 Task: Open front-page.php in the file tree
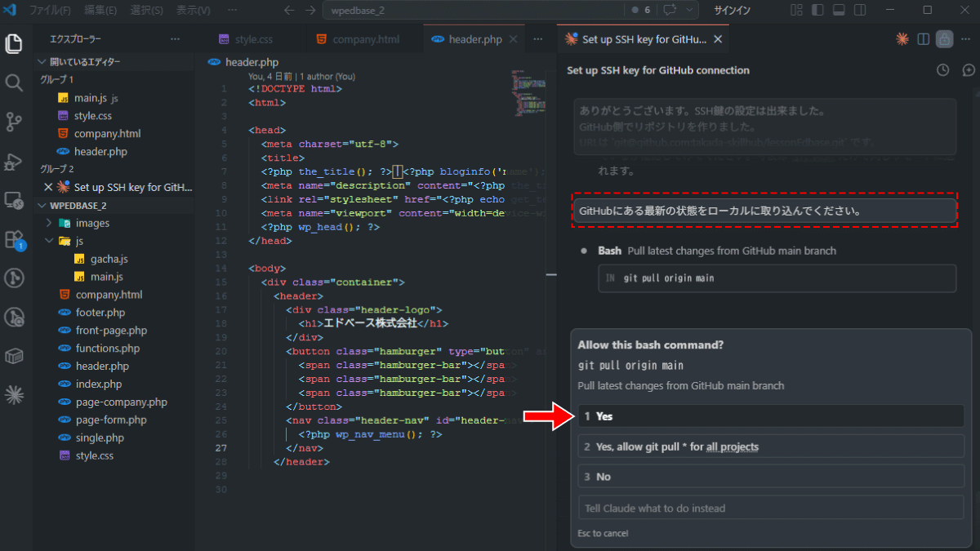[x=111, y=331]
